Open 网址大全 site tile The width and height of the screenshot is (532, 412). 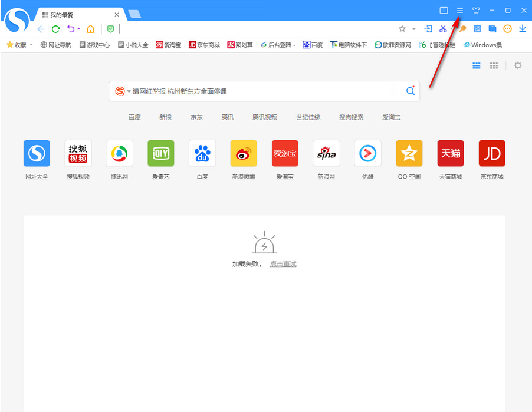click(x=37, y=153)
